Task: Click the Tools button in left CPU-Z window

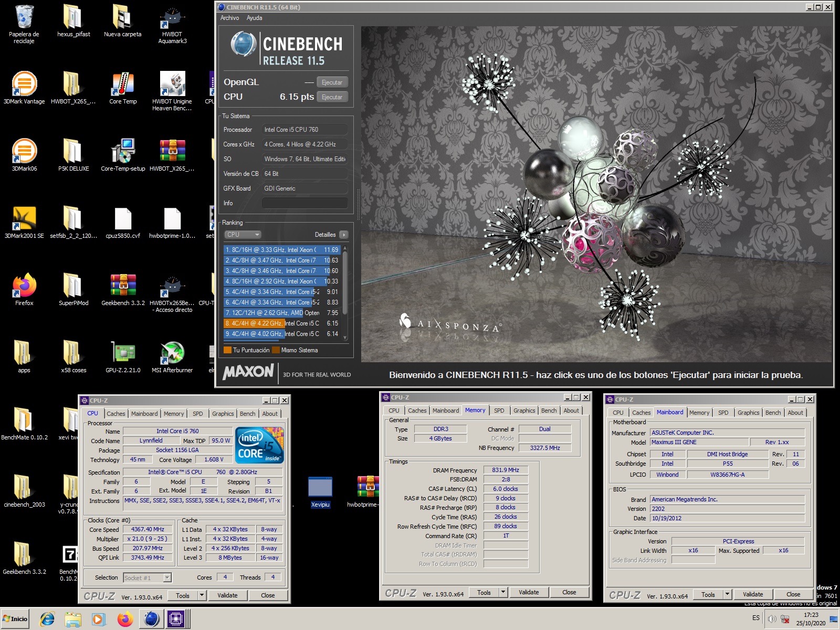Action: point(183,595)
